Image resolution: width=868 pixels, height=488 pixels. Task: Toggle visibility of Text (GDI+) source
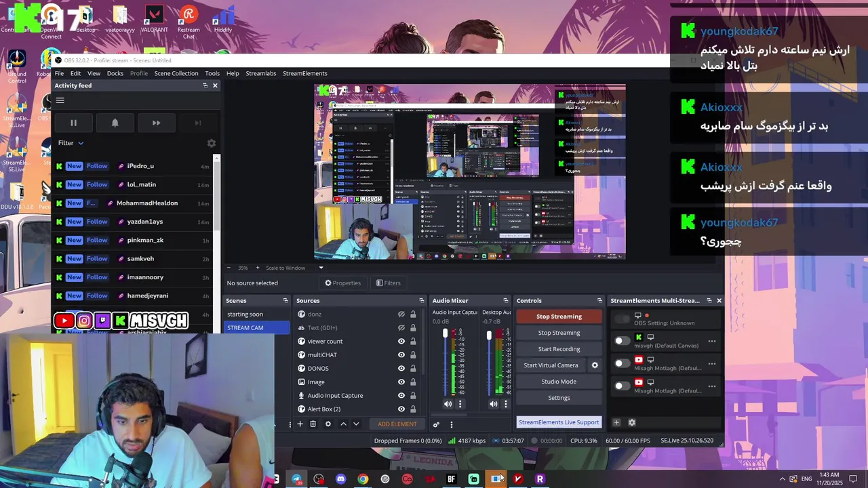(401, 328)
